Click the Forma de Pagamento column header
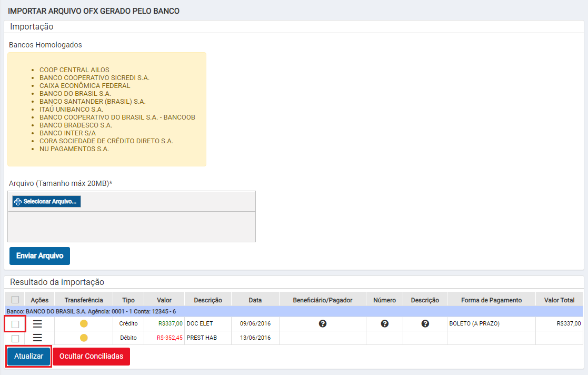This screenshot has width=588, height=375. [x=491, y=300]
